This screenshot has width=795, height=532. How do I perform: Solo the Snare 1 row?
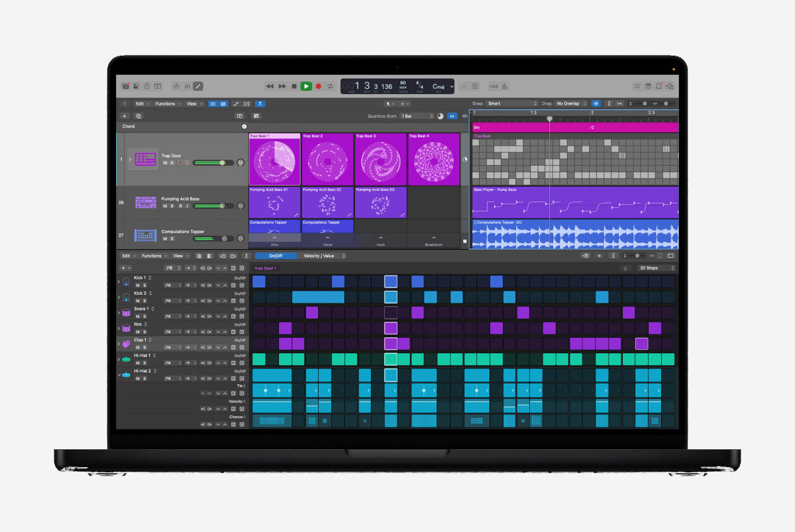pyautogui.click(x=144, y=317)
